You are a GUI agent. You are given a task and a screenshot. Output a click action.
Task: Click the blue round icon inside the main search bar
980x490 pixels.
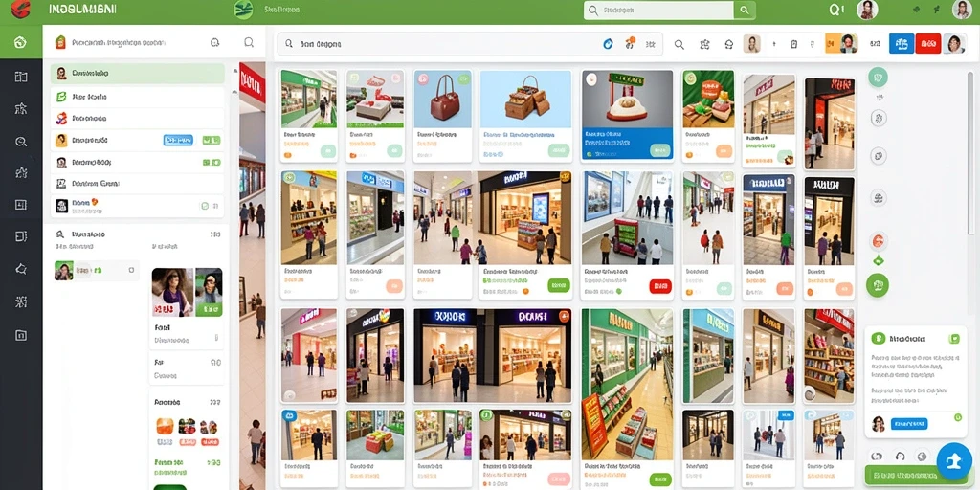click(x=608, y=44)
